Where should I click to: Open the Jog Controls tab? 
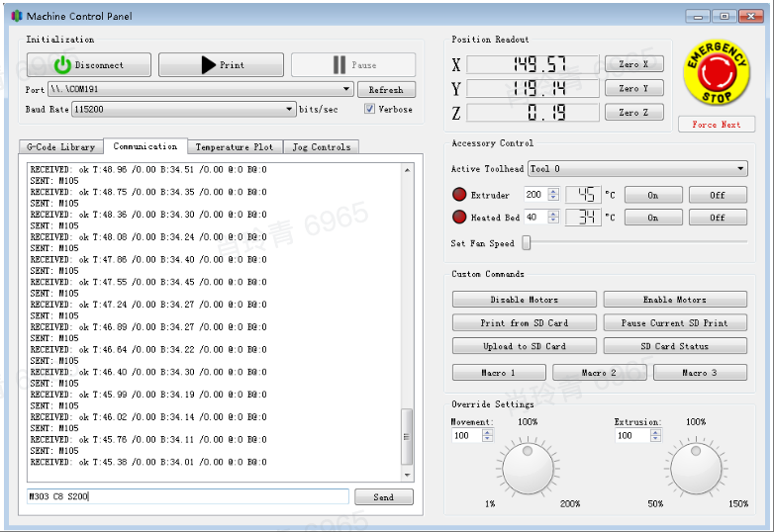pyautogui.click(x=321, y=147)
